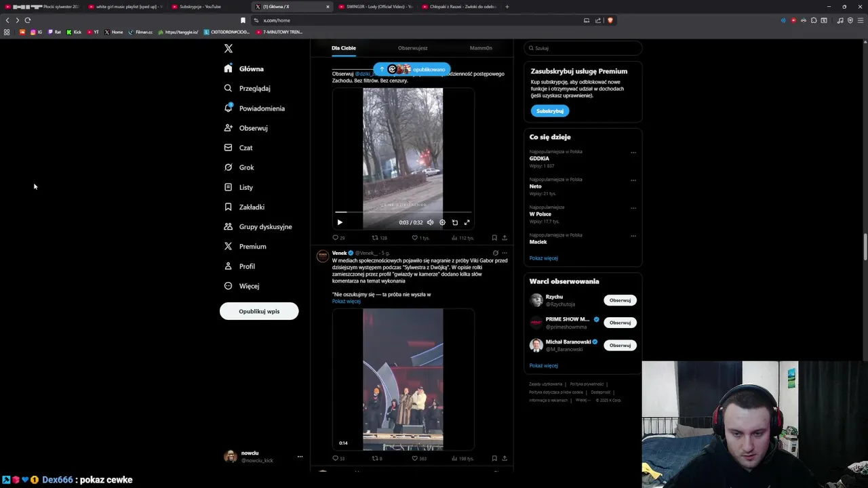The image size is (868, 488).
Task: Like the post with 1 tys. likes
Action: 420,238
